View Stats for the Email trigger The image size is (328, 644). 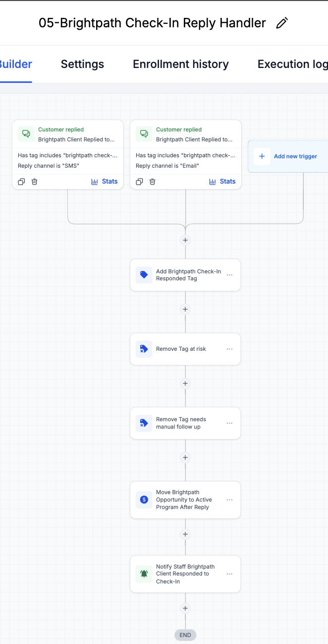tap(222, 182)
